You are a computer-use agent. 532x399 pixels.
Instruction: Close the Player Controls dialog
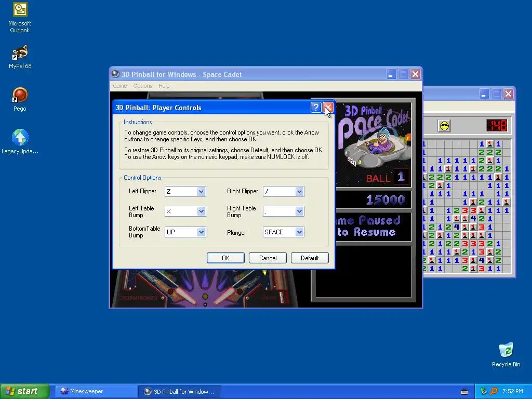pyautogui.click(x=328, y=108)
